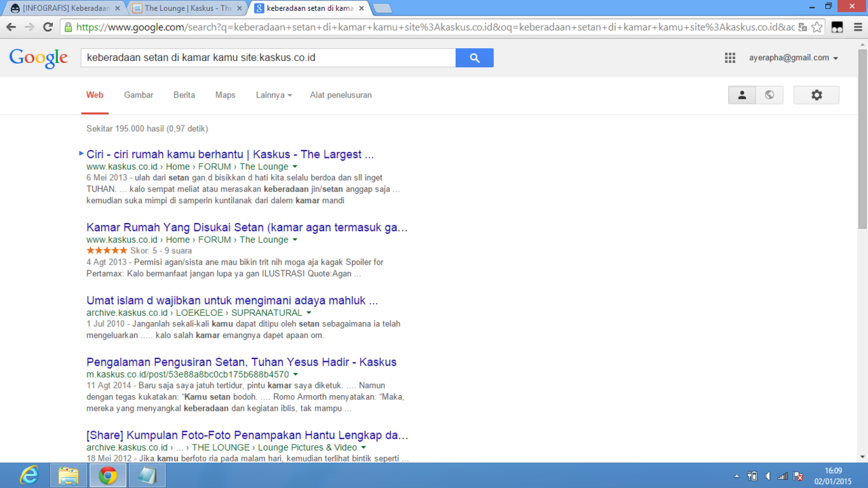The width and height of the screenshot is (868, 488).
Task: Open the volume speaker tray icon
Action: (x=768, y=476)
